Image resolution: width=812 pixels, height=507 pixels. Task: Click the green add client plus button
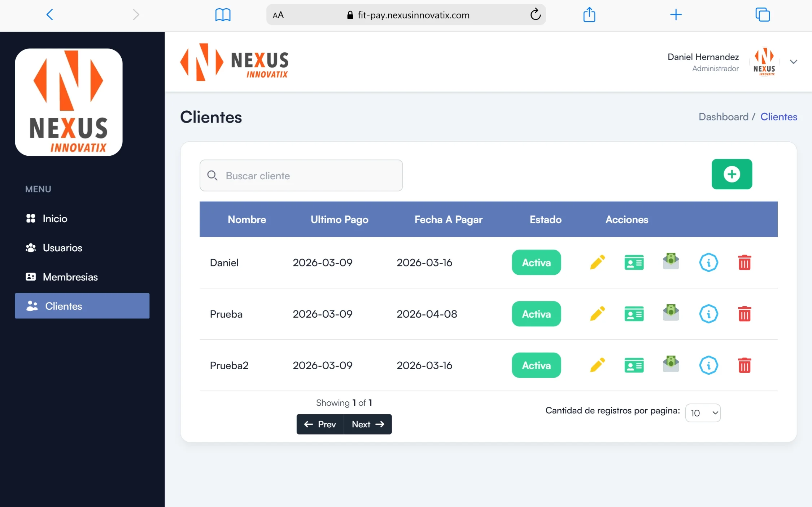[x=732, y=174]
